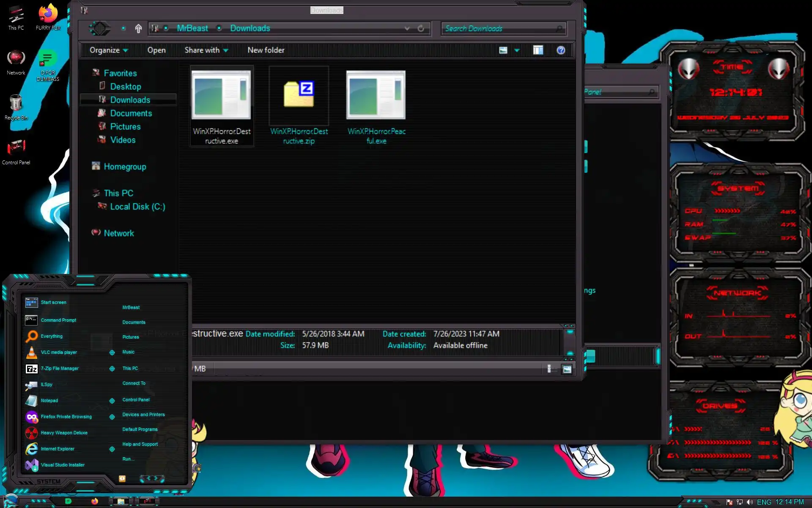The image size is (812, 508).
Task: Click the volume speaker tray icon
Action: click(x=749, y=502)
